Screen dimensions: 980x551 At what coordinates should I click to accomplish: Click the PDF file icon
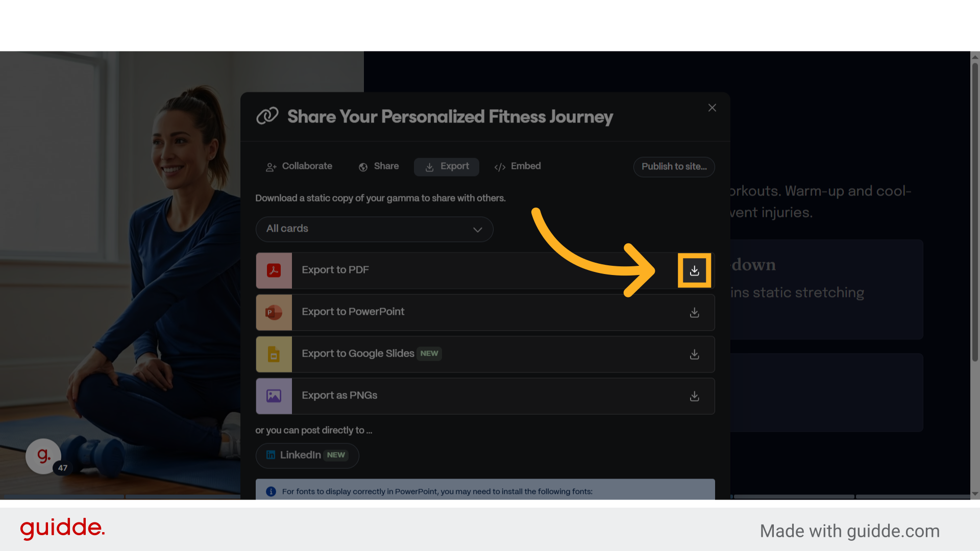(274, 270)
